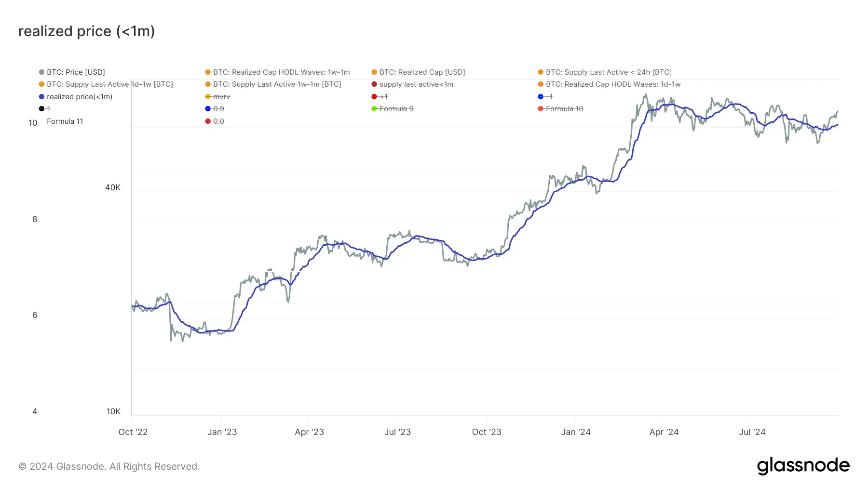This screenshot has height=488, width=868.
Task: Select the Oct '23 x-axis label
Action: point(487,432)
